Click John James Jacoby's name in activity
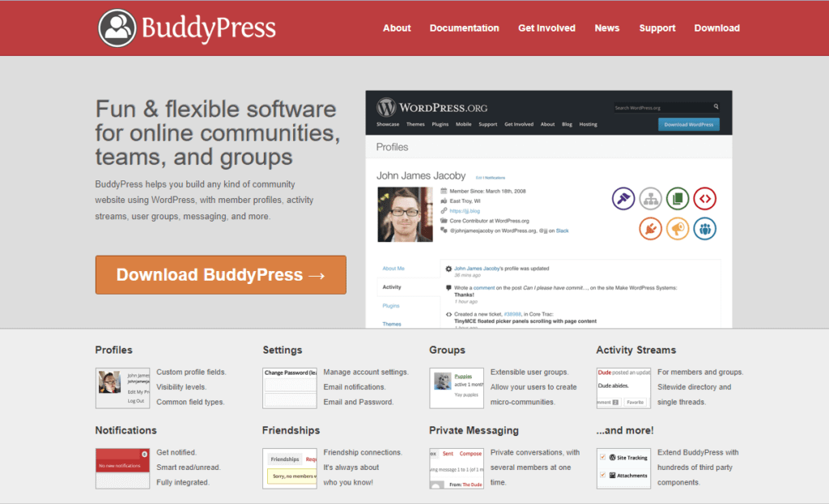Viewport: 829px width, 504px height. coord(477,269)
